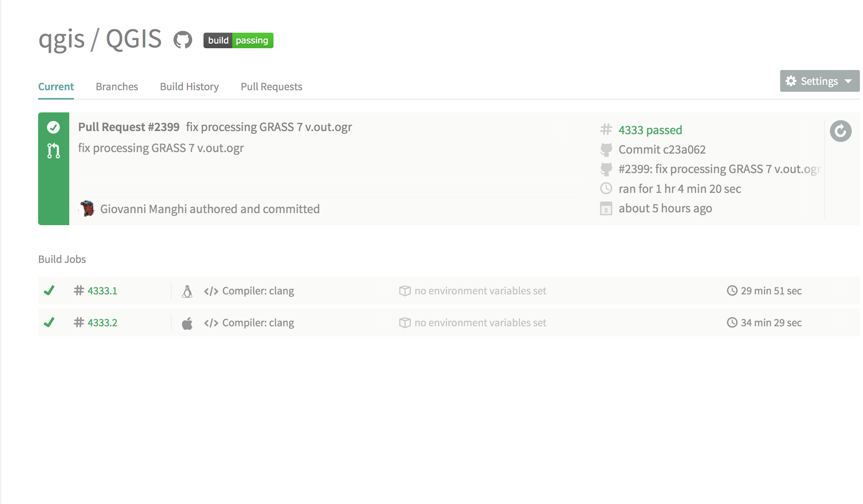Click Giovanni Manghi's avatar thumbnail

click(87, 208)
